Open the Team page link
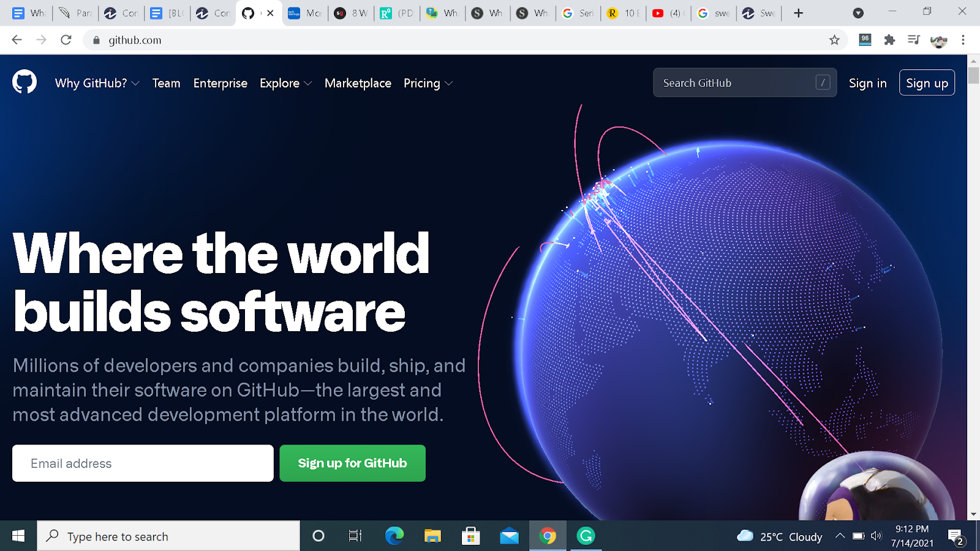Image resolution: width=980 pixels, height=551 pixels. [x=167, y=83]
